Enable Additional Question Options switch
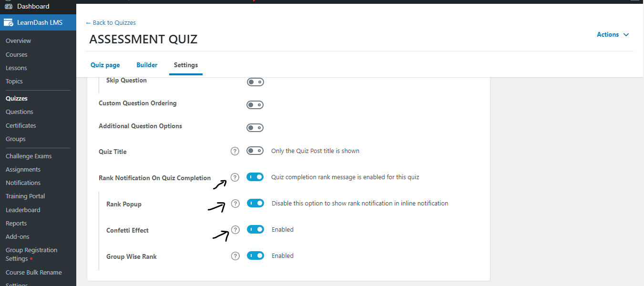Image resolution: width=644 pixels, height=286 pixels. pyautogui.click(x=255, y=128)
